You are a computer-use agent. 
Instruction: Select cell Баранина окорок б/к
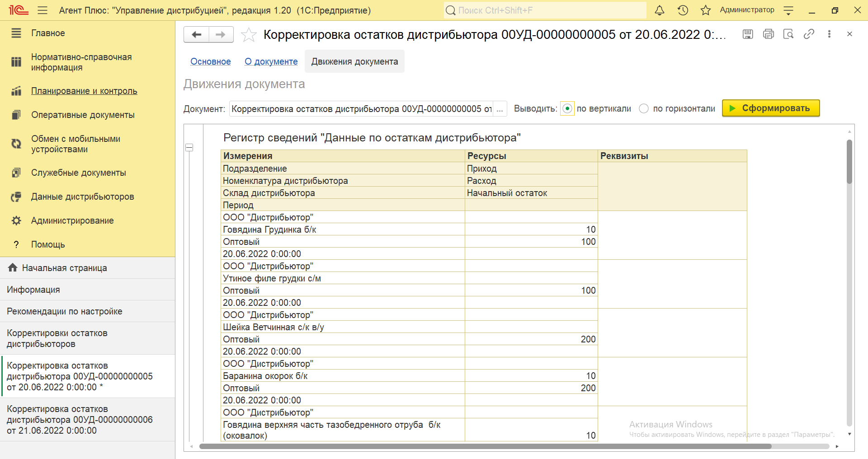click(x=343, y=376)
